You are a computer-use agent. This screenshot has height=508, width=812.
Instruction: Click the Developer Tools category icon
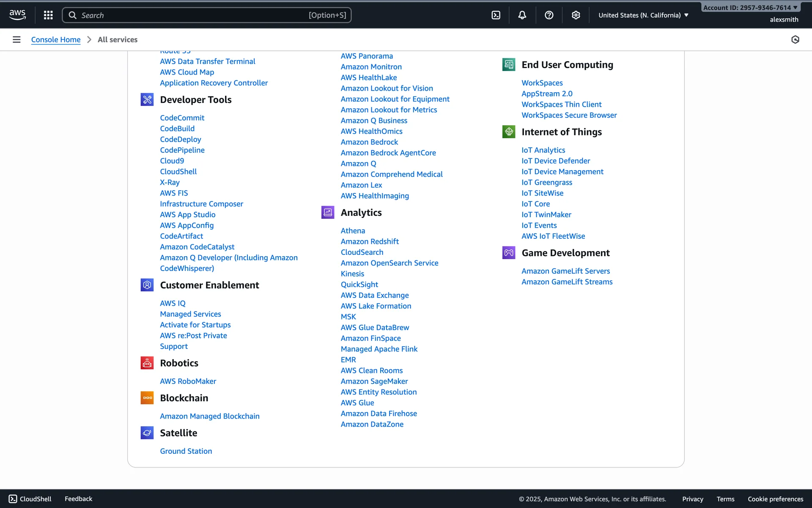tap(147, 100)
